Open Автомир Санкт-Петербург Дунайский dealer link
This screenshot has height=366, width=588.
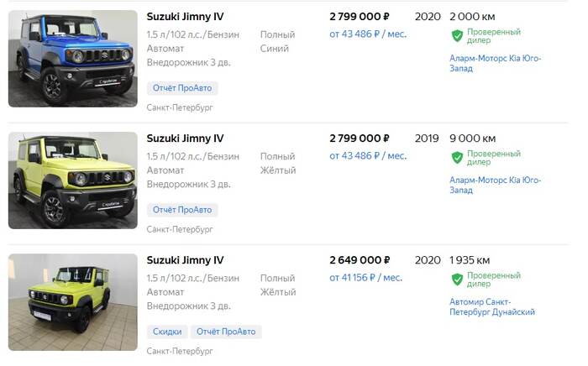pos(491,306)
